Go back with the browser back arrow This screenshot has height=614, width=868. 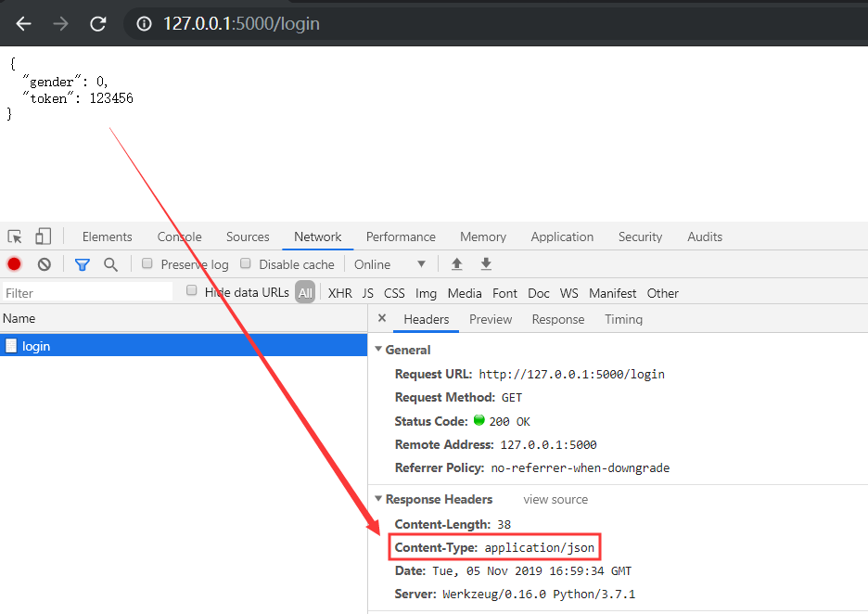24,24
